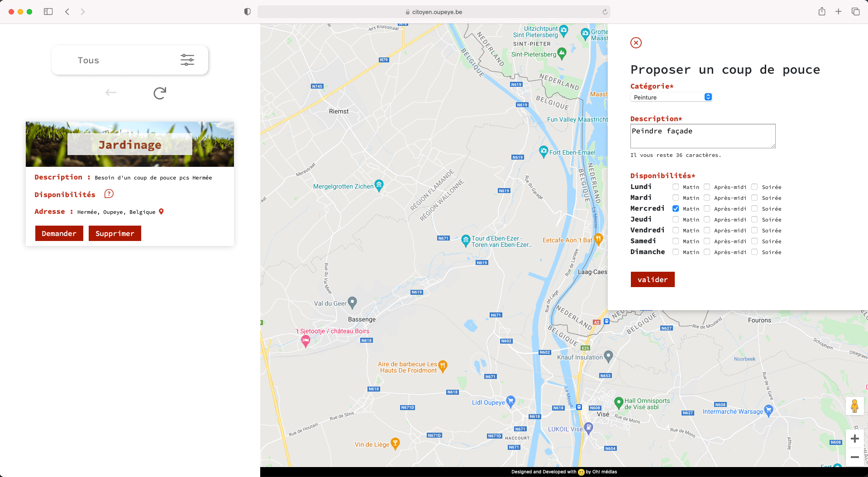Click the Mergelgrotten Zichen map marker

point(379,185)
